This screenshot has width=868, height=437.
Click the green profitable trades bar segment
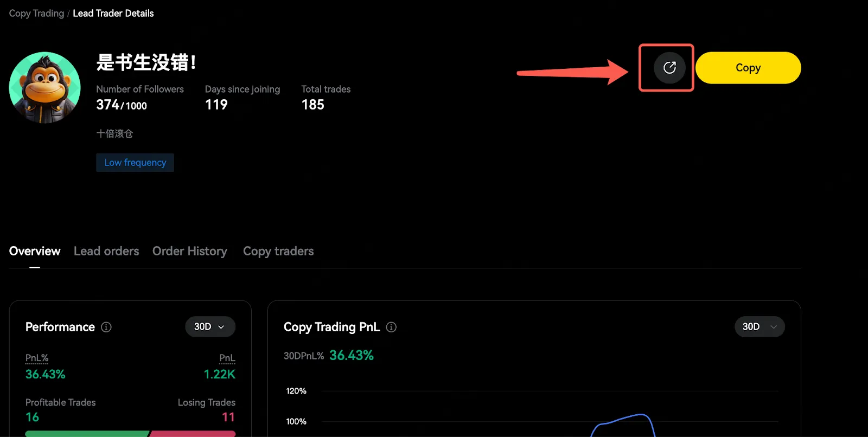pos(87,434)
